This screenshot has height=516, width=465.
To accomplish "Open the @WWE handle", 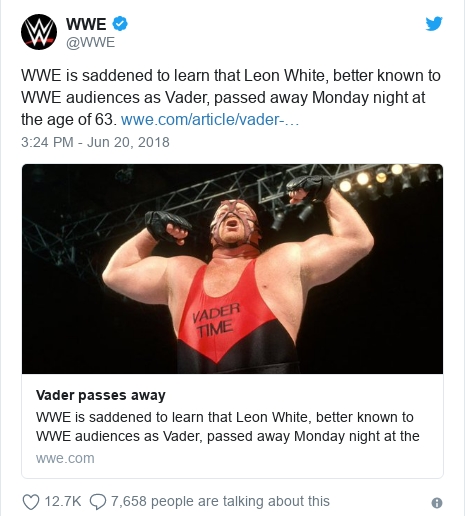I will tap(90, 43).
